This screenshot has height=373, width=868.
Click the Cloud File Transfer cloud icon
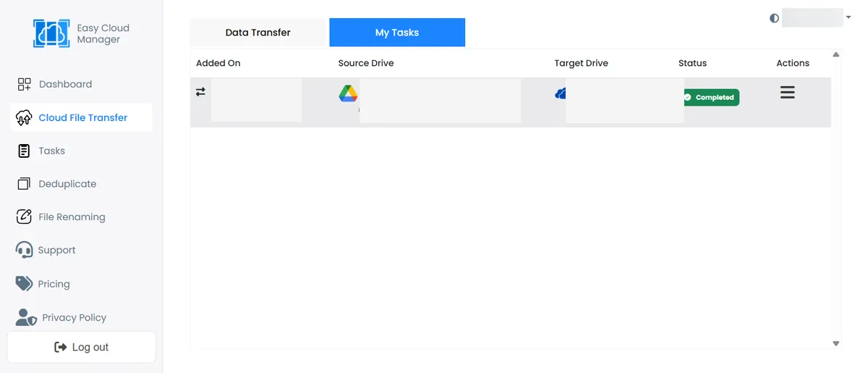point(24,117)
